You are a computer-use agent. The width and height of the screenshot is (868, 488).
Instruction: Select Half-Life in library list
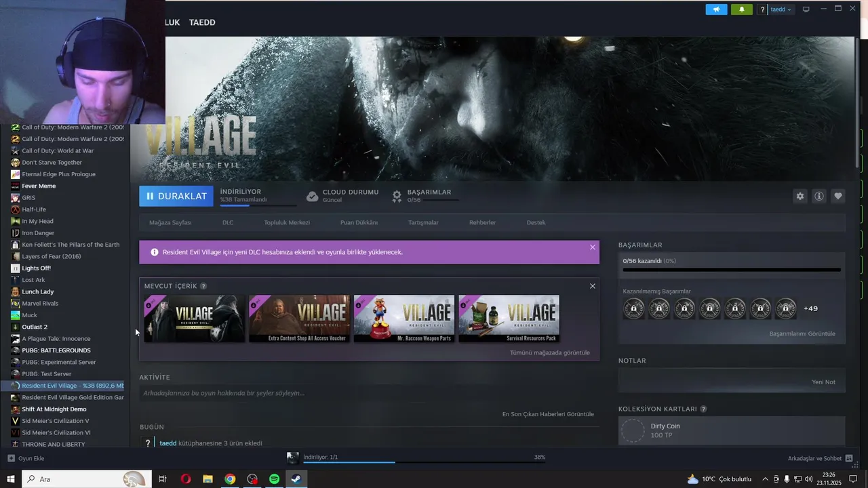click(x=34, y=209)
